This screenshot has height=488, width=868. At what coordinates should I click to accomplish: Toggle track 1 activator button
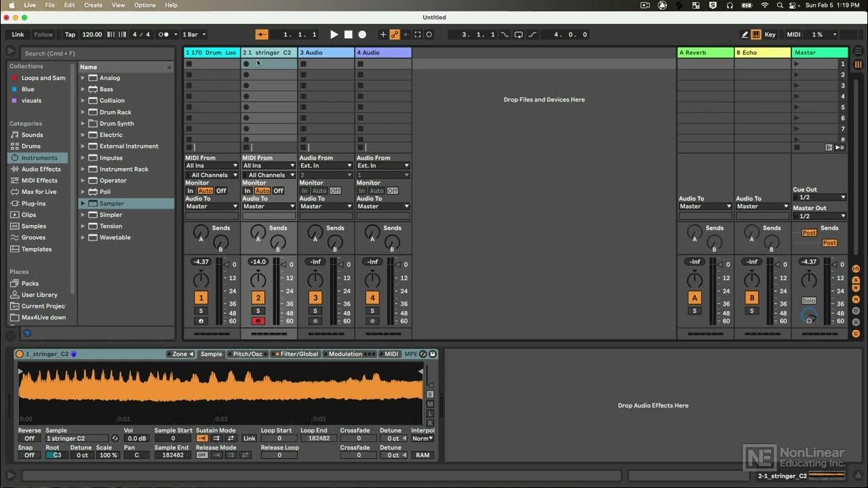click(201, 298)
